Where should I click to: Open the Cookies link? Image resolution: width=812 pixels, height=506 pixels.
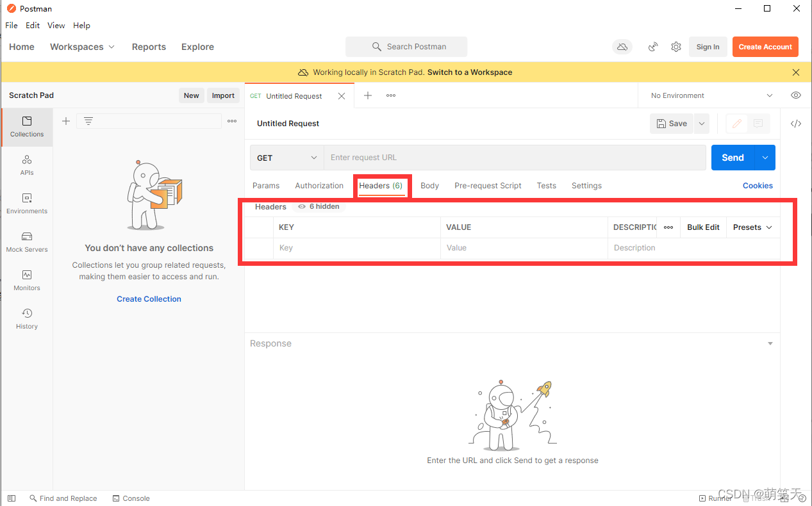click(x=758, y=186)
